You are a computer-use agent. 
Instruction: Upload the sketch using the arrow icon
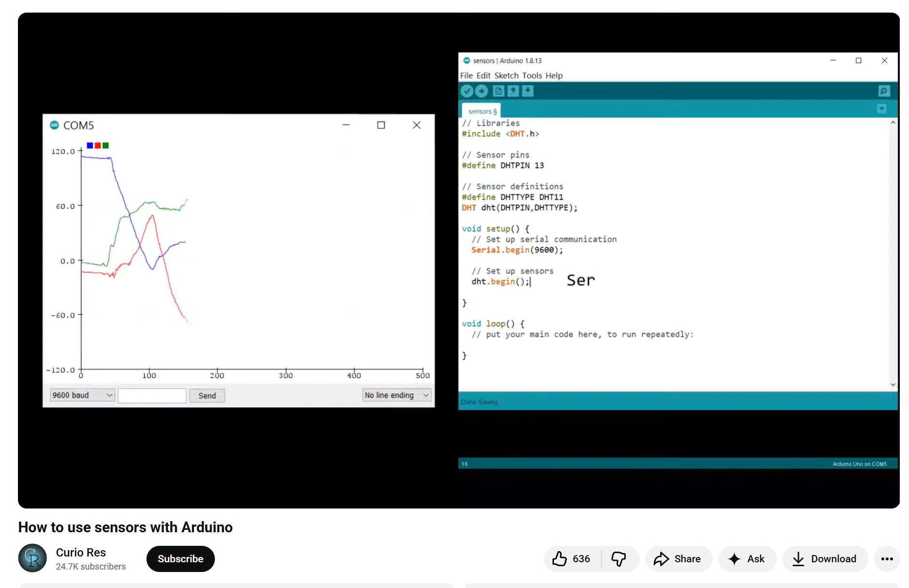[482, 91]
